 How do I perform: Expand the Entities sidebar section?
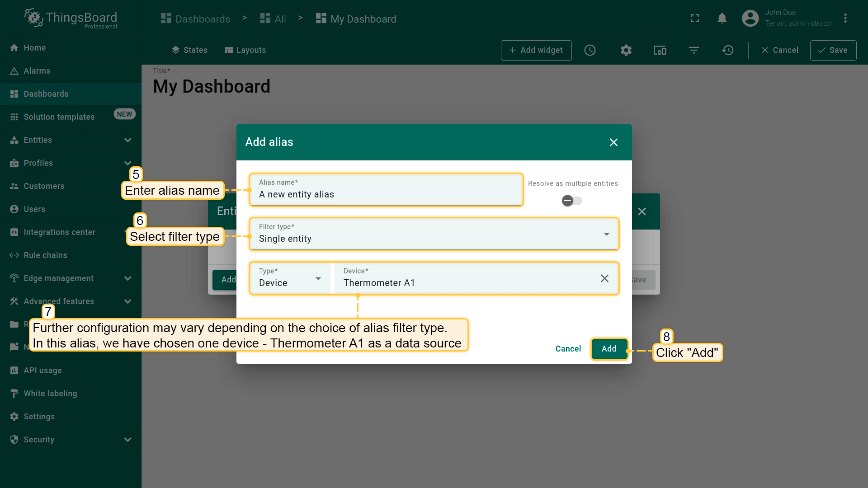pos(127,140)
